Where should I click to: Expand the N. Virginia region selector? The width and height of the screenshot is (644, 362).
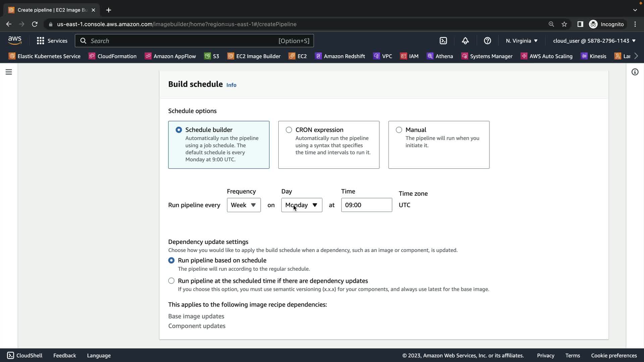(522, 41)
